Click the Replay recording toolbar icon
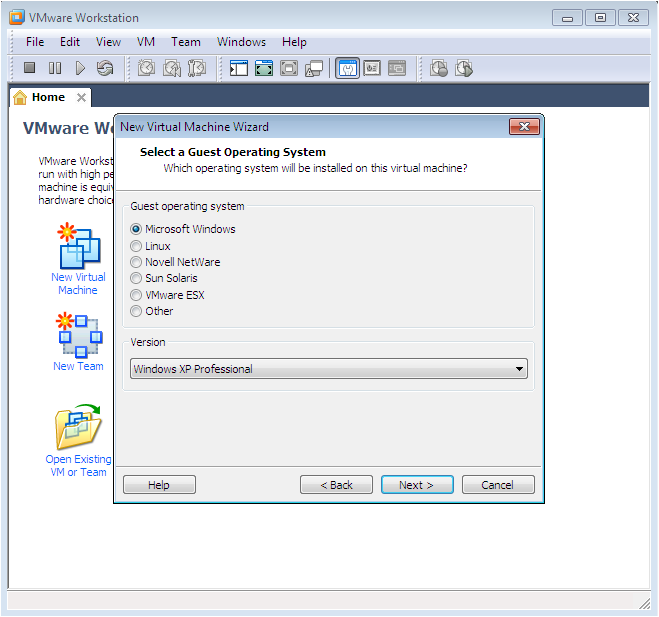Screen dimensions: 659x617 tap(464, 68)
